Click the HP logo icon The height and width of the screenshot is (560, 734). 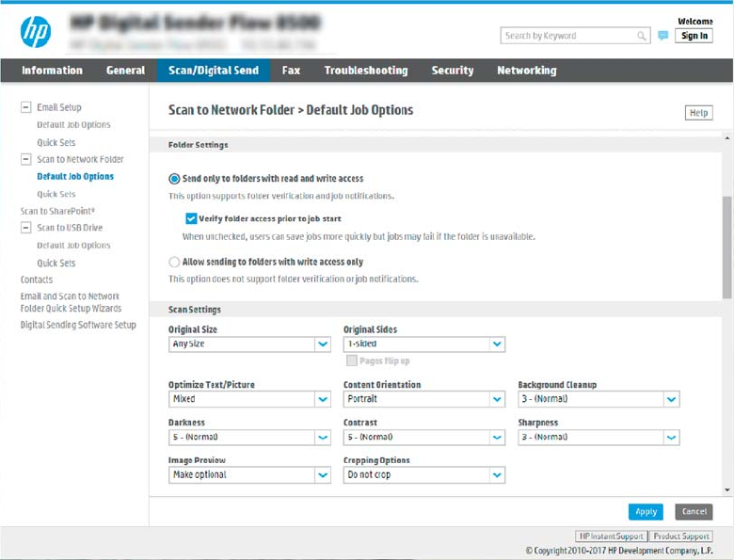click(x=36, y=32)
